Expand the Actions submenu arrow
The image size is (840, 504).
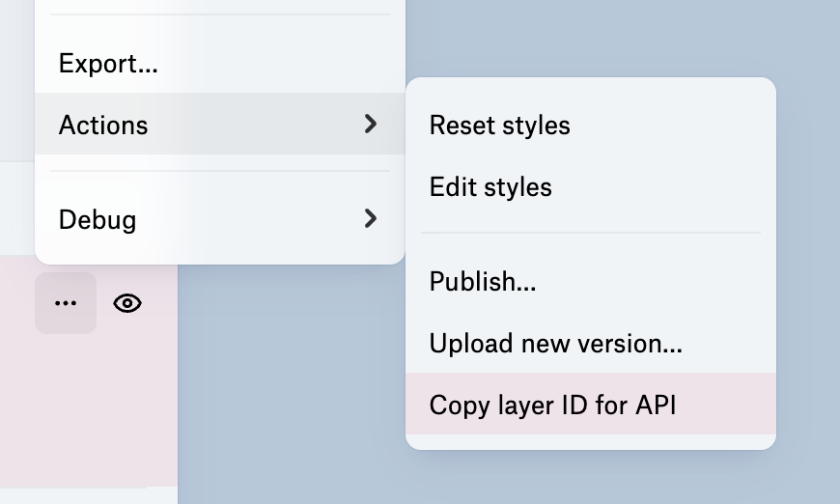point(370,124)
